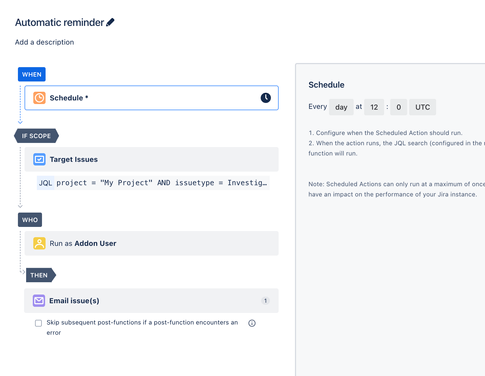Open the 'day' frequency dropdown
485x376 pixels.
[341, 107]
